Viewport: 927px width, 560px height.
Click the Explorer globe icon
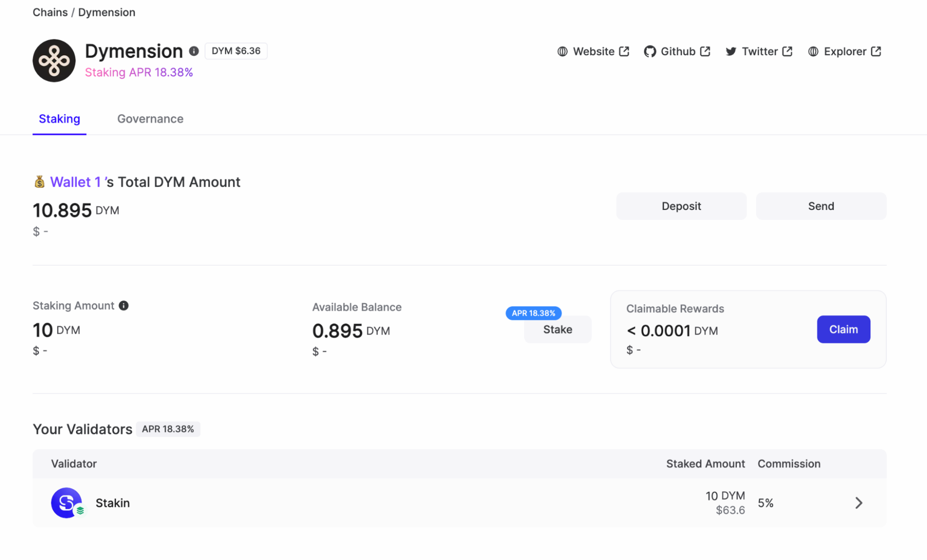click(813, 51)
